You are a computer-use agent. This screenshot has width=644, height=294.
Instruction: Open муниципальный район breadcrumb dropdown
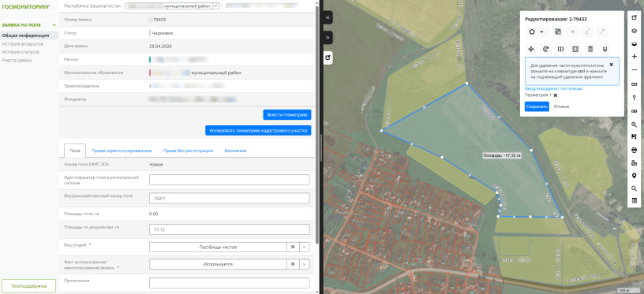click(x=215, y=6)
